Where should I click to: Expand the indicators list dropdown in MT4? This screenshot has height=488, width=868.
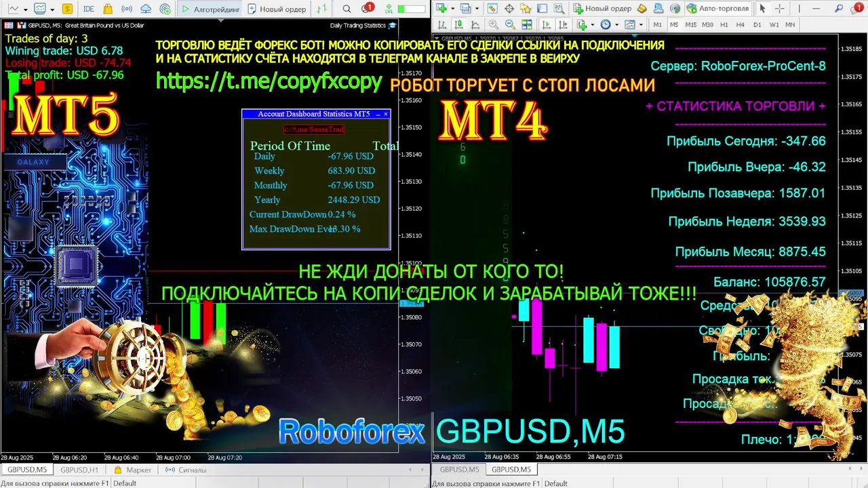tap(593, 24)
